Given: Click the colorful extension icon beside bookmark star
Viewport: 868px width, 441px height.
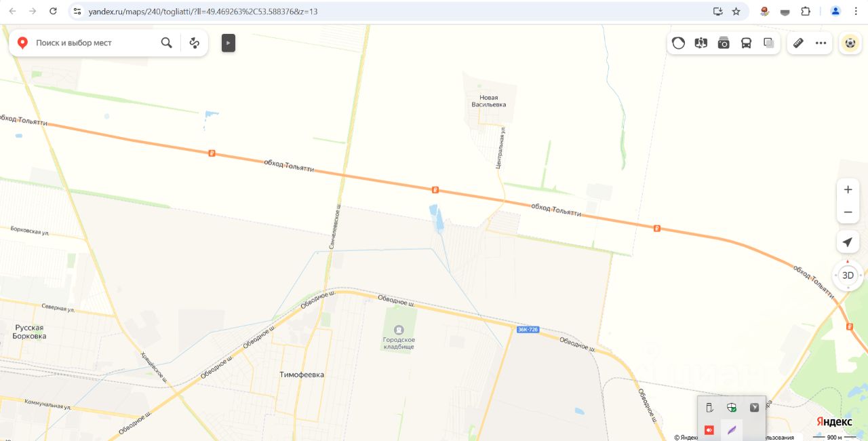Looking at the screenshot, I should (x=765, y=12).
